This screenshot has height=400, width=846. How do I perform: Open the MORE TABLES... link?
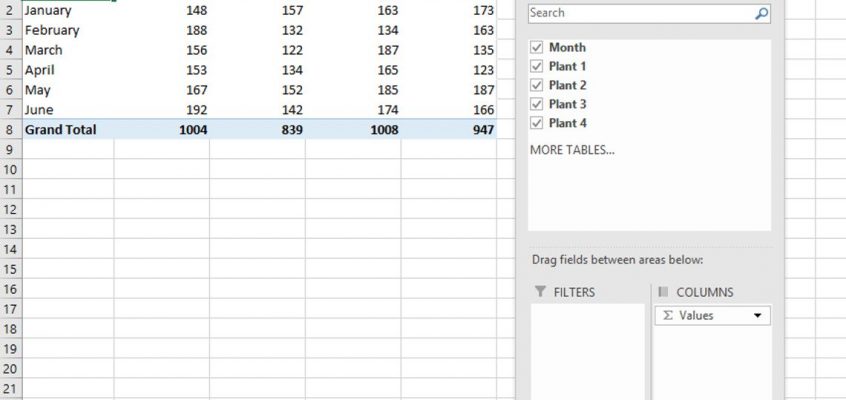(x=572, y=150)
